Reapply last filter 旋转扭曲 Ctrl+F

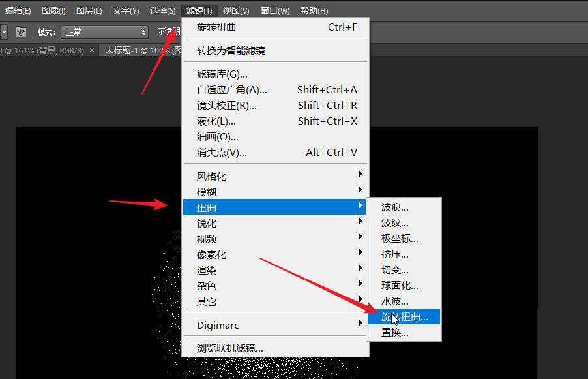(275, 27)
